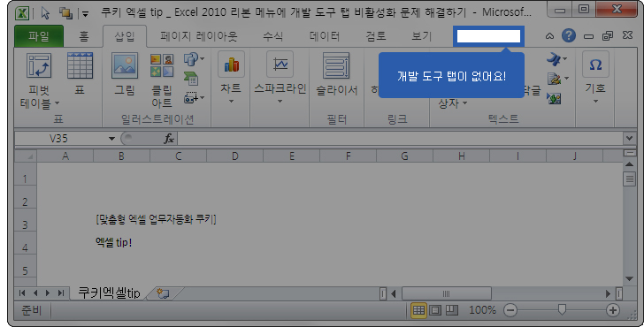Select column header D
The image size is (644, 327).
[235, 156]
